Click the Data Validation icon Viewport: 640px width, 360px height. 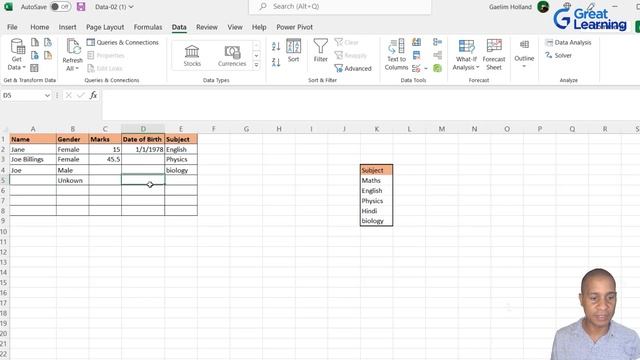pos(416,68)
